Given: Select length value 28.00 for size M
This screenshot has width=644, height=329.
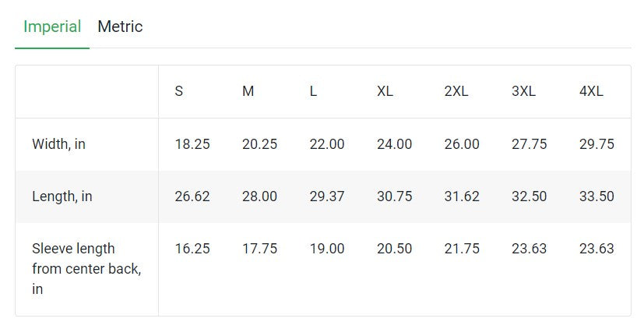Looking at the screenshot, I should pos(259,196).
